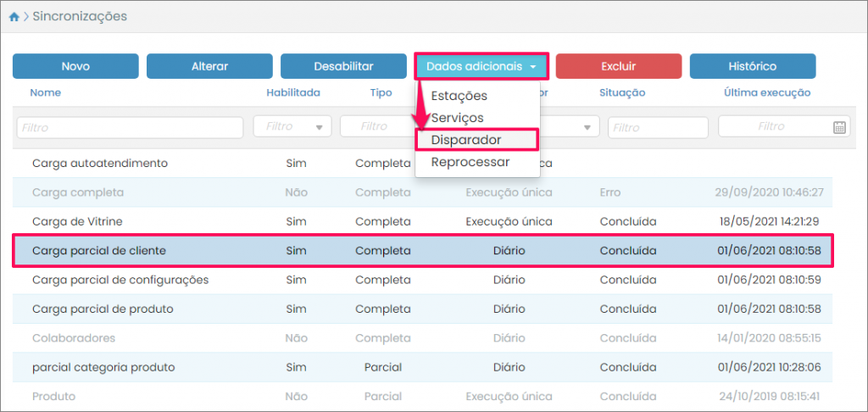Viewport: 868px width, 412px height.
Task: Select Disparador from the dropdown menu
Action: 465,140
